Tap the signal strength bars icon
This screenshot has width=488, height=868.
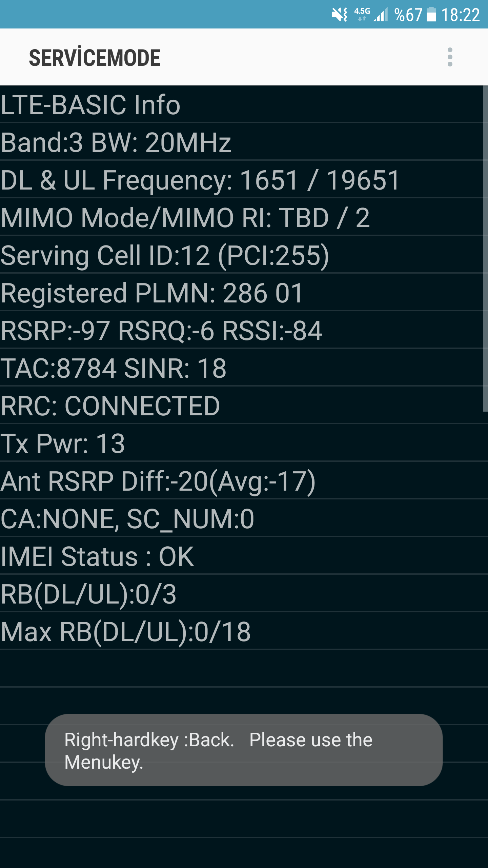tap(381, 15)
